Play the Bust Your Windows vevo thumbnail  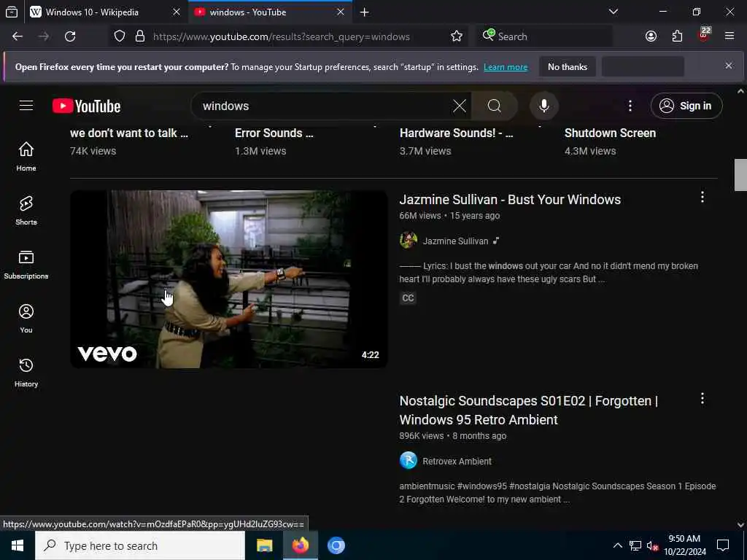coord(228,279)
